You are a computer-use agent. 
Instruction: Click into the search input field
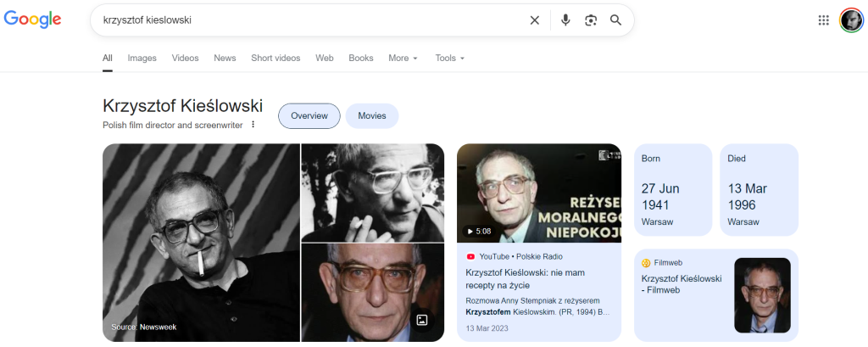point(305,20)
